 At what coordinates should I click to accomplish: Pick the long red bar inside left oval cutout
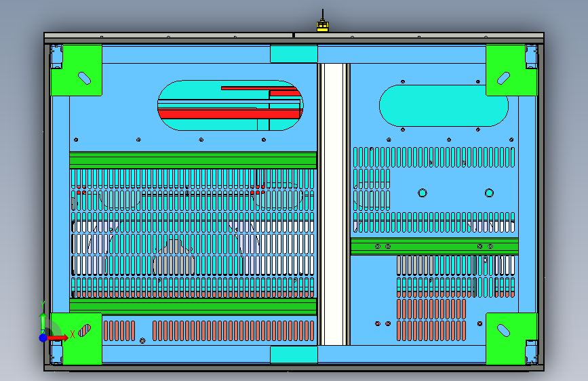point(229,114)
